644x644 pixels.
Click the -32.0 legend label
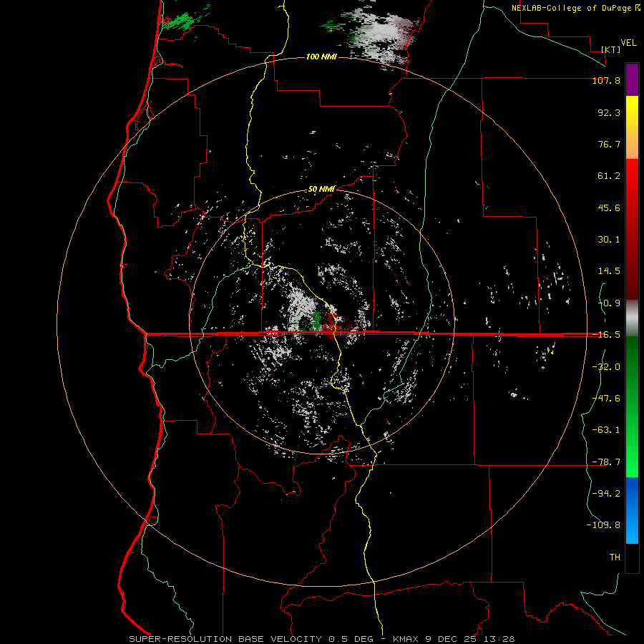[606, 367]
